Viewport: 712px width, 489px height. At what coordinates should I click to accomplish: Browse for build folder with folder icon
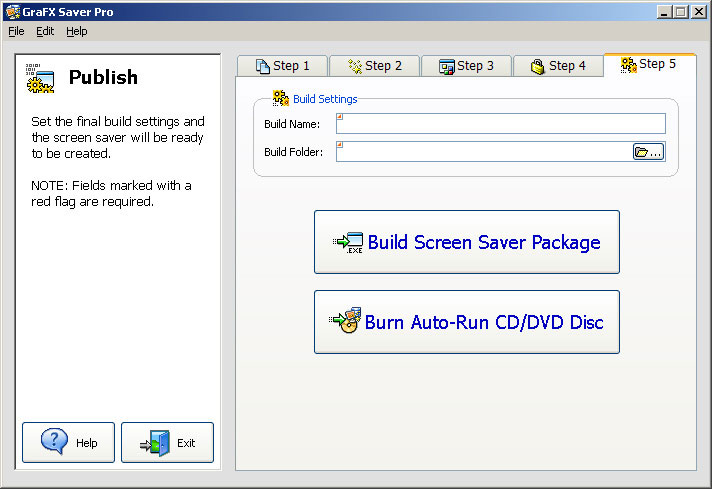coord(648,152)
